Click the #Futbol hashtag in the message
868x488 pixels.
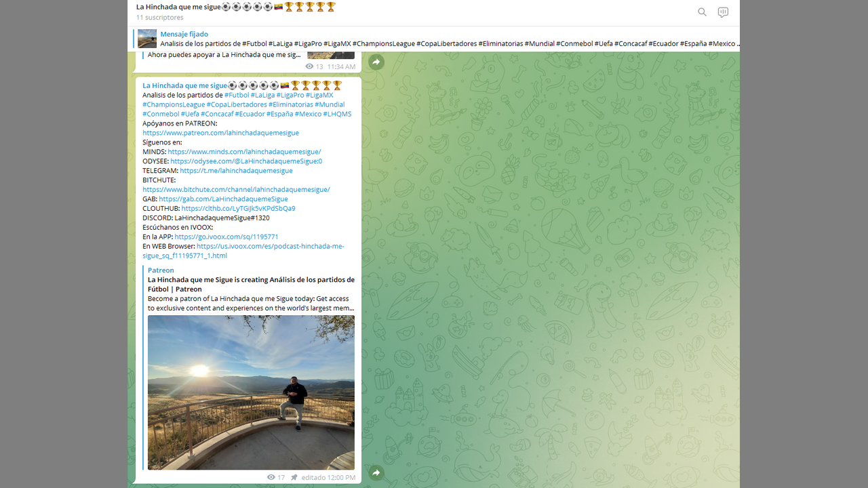pyautogui.click(x=236, y=95)
